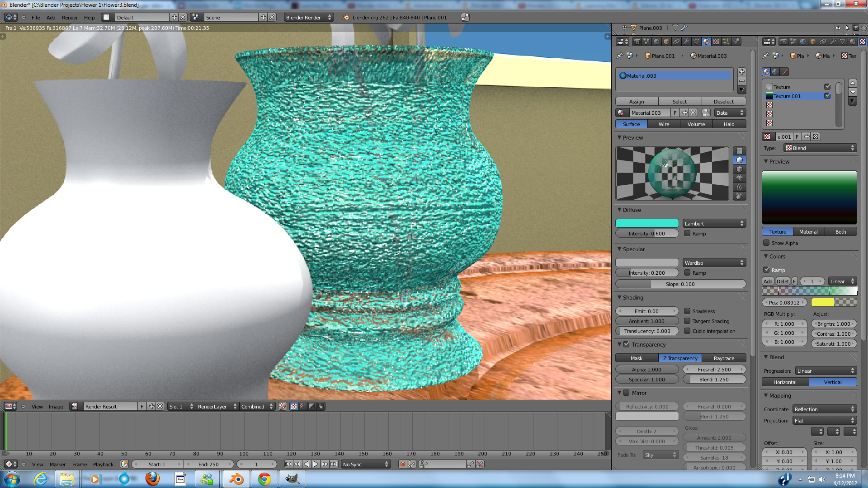Open the Render menu
Screen dimensions: 868x488
pos(70,17)
